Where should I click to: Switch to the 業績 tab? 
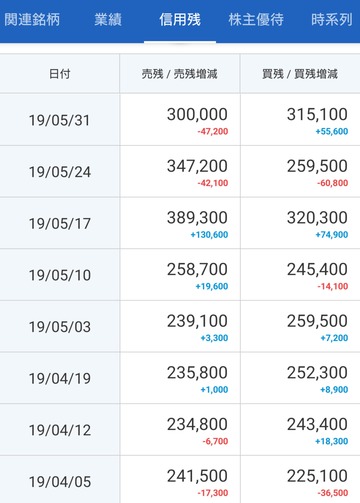(x=108, y=20)
